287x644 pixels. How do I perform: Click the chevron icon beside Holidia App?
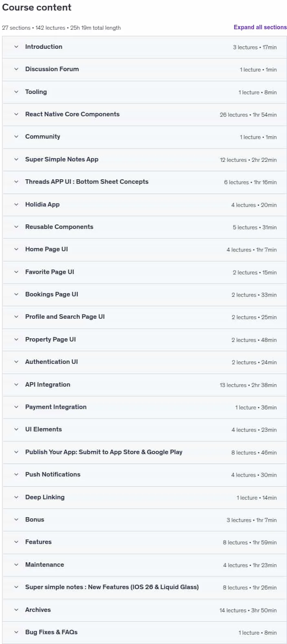click(x=16, y=205)
